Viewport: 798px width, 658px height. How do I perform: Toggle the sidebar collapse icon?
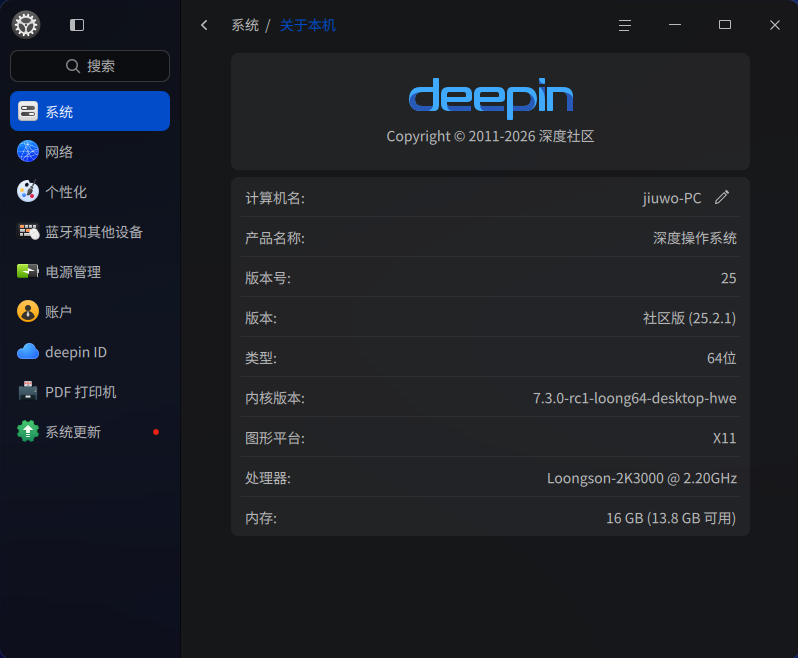(x=77, y=25)
